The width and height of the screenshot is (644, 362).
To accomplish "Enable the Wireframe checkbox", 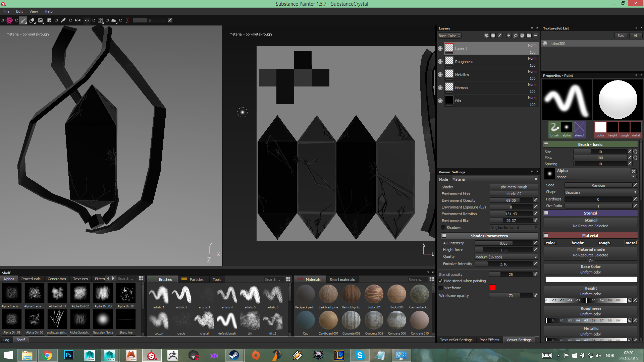I will (x=441, y=288).
